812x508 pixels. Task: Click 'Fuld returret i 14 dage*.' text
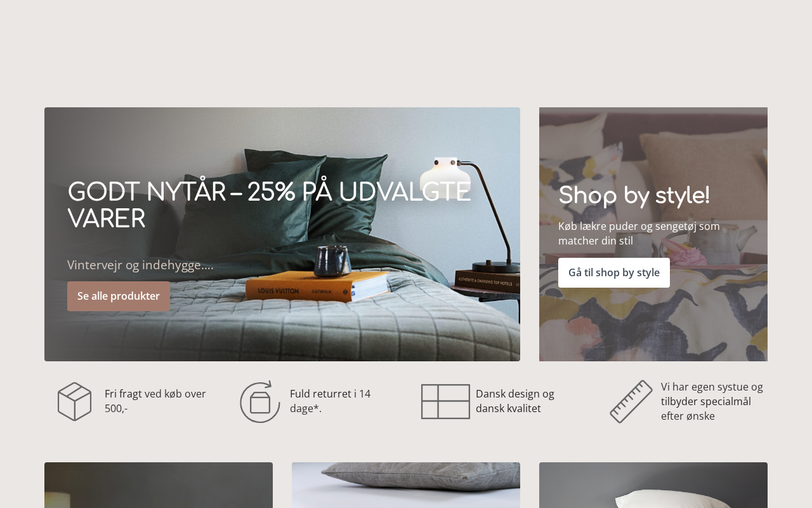click(x=330, y=401)
